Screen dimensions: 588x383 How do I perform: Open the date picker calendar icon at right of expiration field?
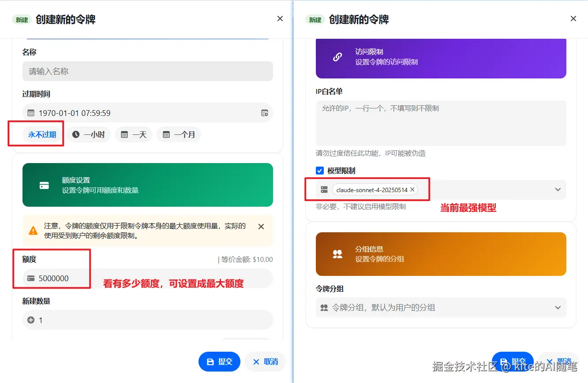[x=264, y=113]
